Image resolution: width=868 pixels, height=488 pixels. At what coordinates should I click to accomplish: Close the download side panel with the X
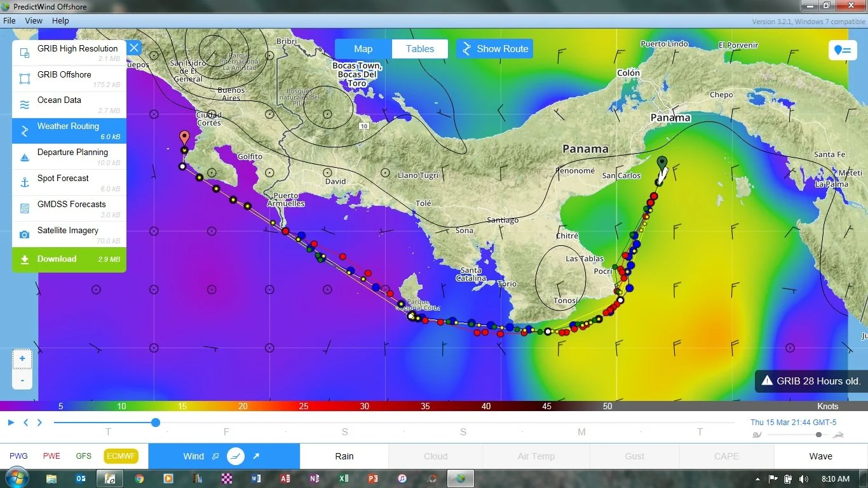pyautogui.click(x=133, y=48)
